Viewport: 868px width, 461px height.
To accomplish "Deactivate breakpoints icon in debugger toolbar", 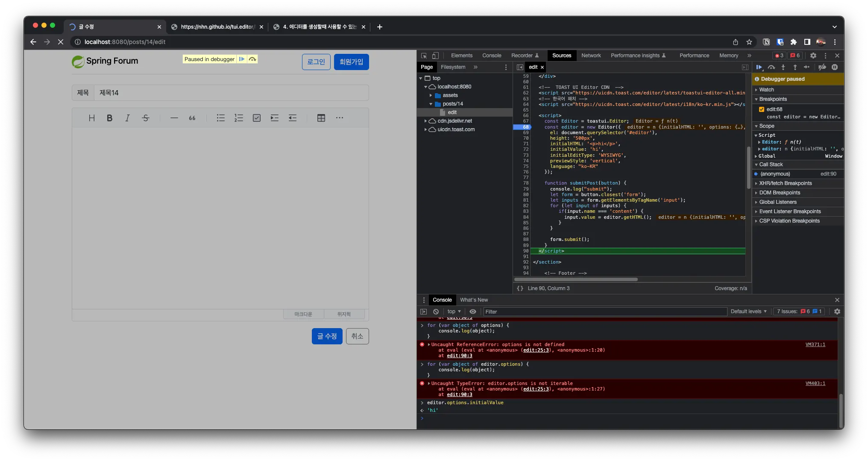I will click(822, 67).
